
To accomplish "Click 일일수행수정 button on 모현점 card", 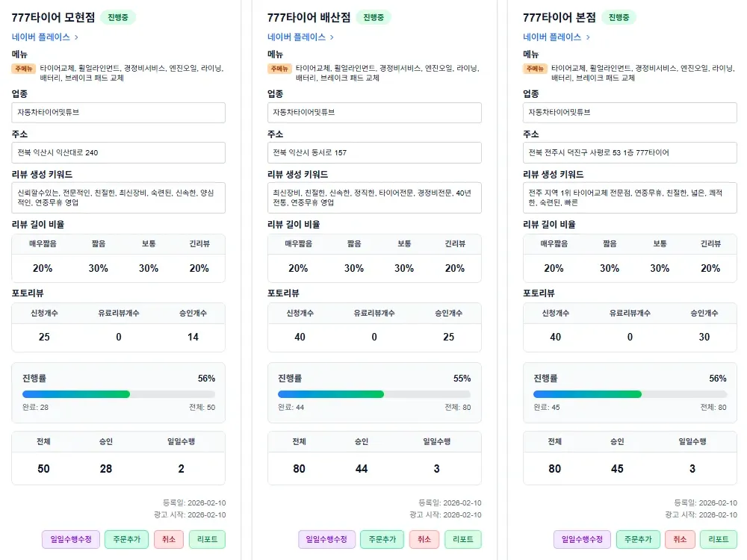I will point(70,538).
